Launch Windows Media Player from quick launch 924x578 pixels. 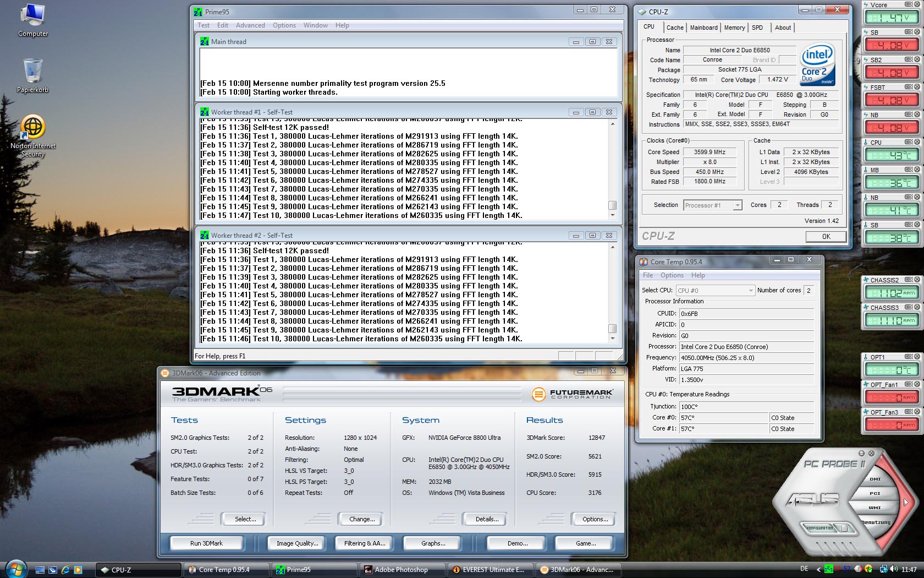click(x=78, y=570)
